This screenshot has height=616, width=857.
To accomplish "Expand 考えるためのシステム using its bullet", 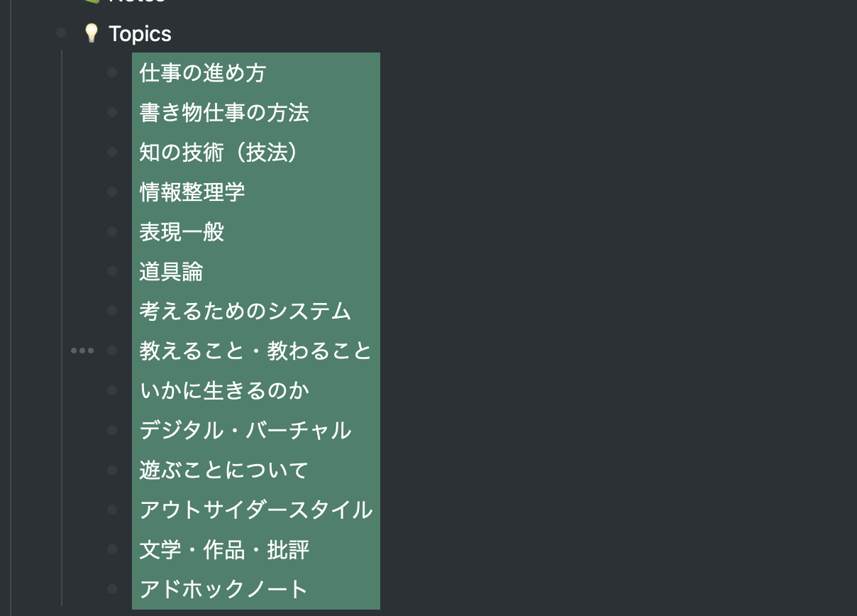I will click(112, 311).
